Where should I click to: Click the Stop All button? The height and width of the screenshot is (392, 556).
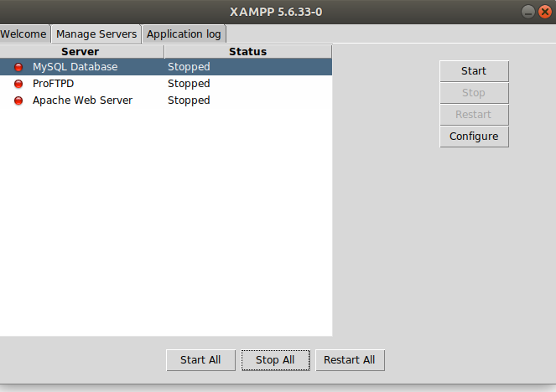click(276, 360)
